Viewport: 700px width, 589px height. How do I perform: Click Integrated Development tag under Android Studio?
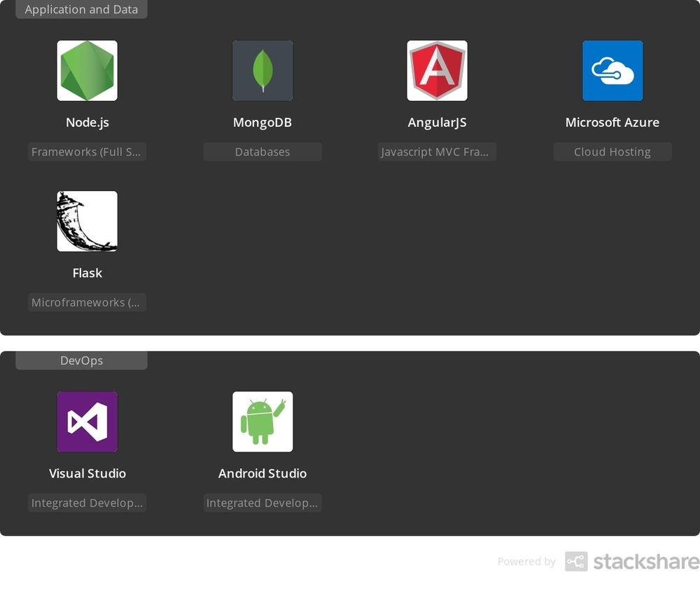262,502
